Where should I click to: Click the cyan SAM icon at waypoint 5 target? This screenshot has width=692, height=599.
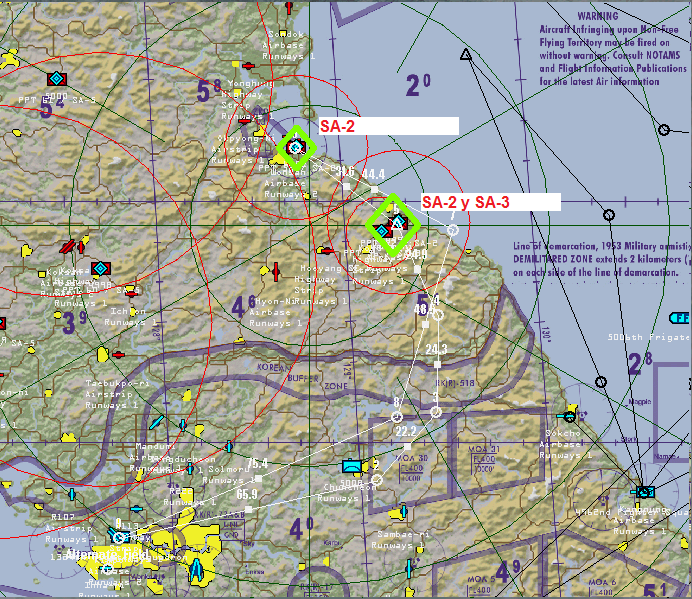398,222
